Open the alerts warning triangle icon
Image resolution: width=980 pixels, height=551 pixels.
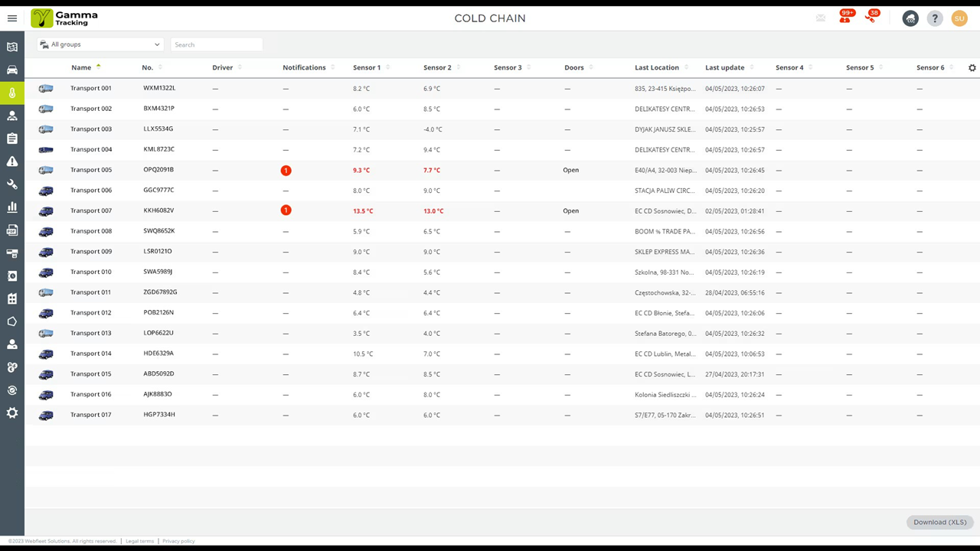(12, 161)
